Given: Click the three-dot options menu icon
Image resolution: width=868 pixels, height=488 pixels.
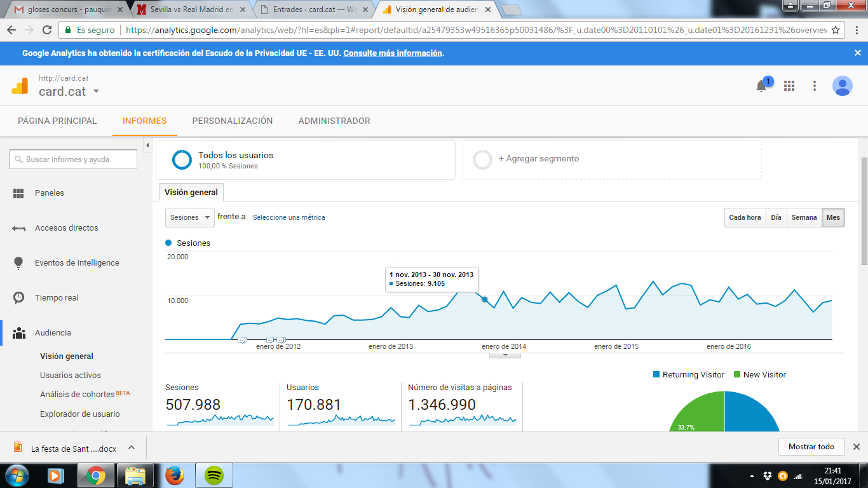Looking at the screenshot, I should point(815,86).
